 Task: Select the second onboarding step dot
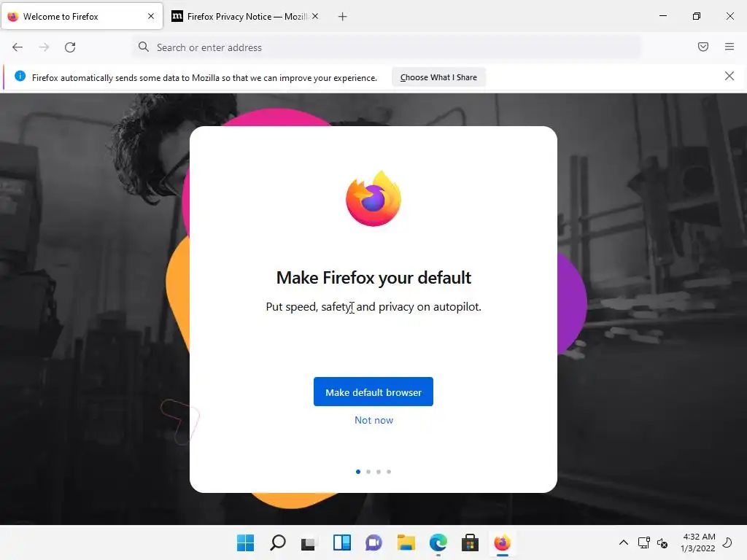click(x=368, y=472)
